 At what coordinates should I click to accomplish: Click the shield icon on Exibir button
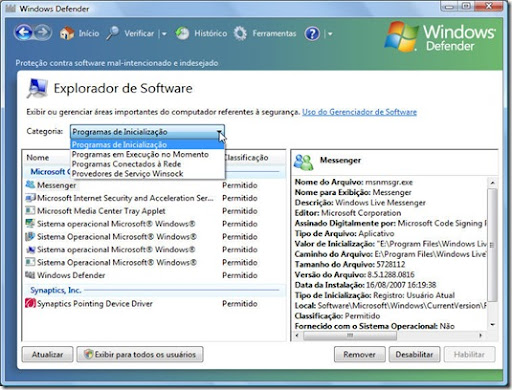coord(88,354)
